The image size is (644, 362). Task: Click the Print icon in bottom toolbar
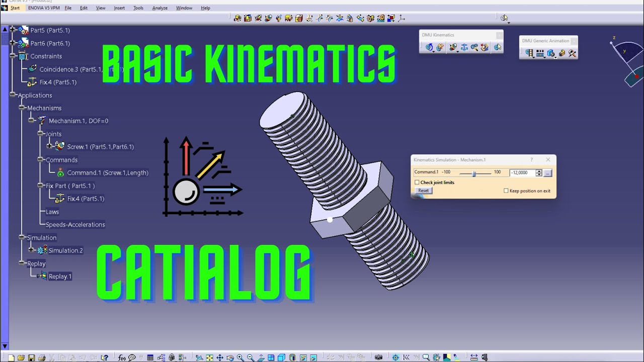click(42, 358)
